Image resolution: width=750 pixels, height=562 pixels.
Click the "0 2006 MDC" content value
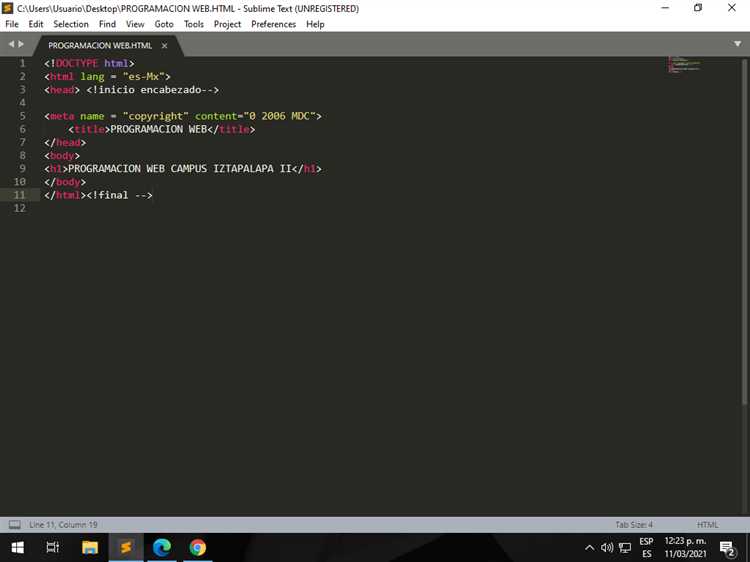[x=279, y=116]
